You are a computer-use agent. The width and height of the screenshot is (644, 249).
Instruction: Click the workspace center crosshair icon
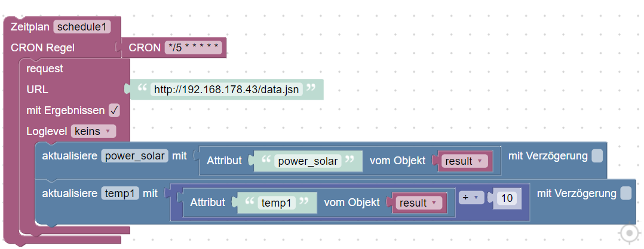(x=630, y=233)
